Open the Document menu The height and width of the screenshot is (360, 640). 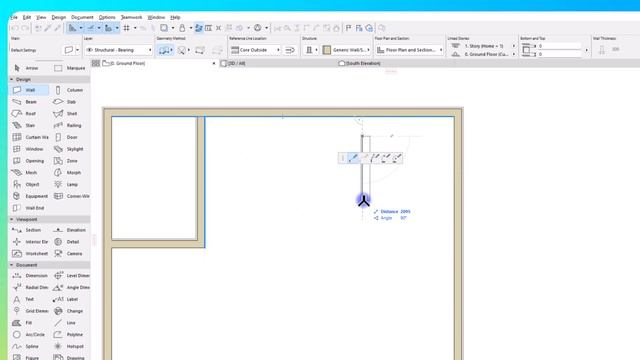coord(82,18)
